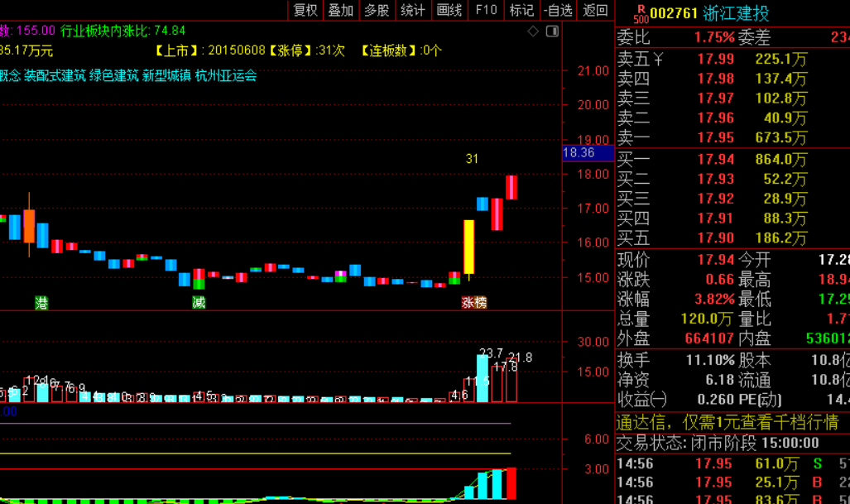The width and height of the screenshot is (850, 504).
Task: Activate the 画线 drawing tool
Action: (x=449, y=10)
